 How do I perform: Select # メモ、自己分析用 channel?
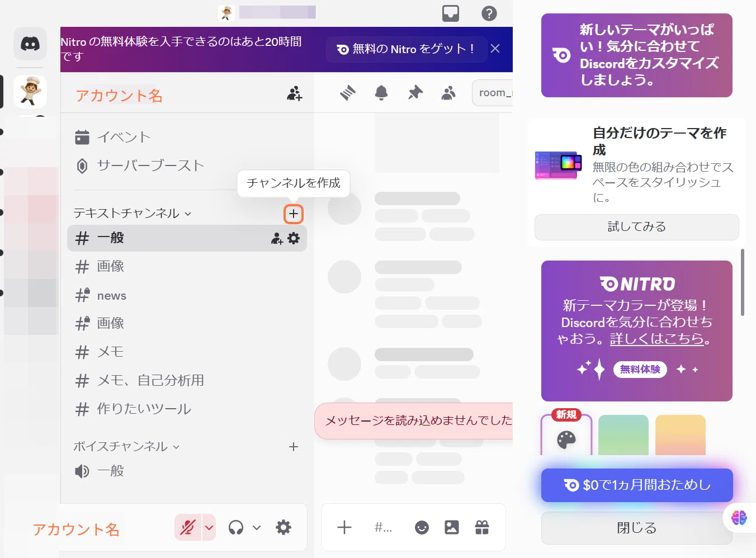187,381
